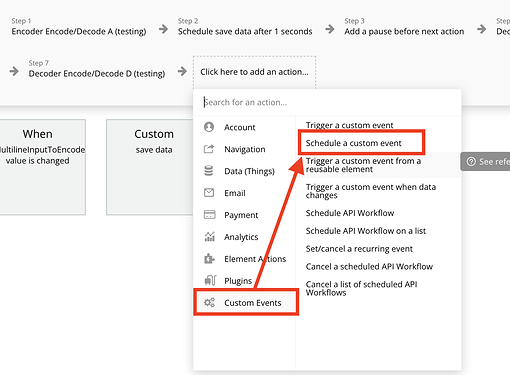This screenshot has width=510, height=375.
Task: Open the Data (Things) category
Action: click(x=244, y=171)
